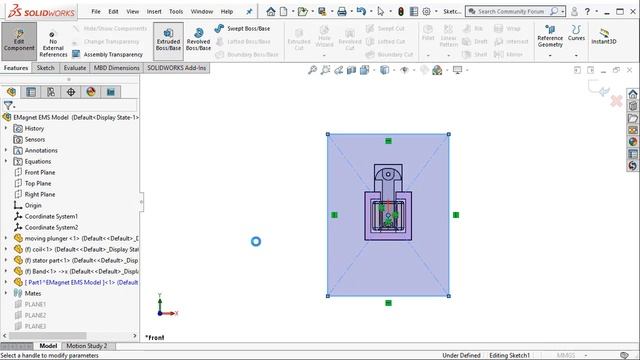
Task: Open Reference Geometry dropdown
Action: point(550,55)
